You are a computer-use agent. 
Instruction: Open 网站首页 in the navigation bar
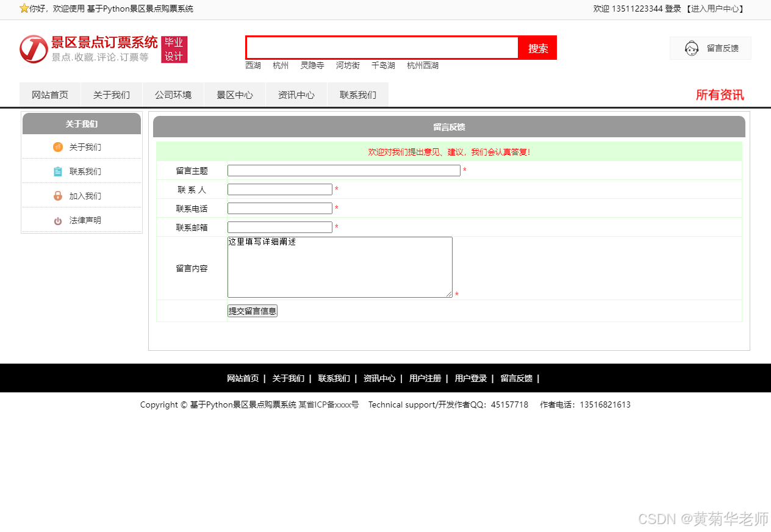tap(50, 95)
